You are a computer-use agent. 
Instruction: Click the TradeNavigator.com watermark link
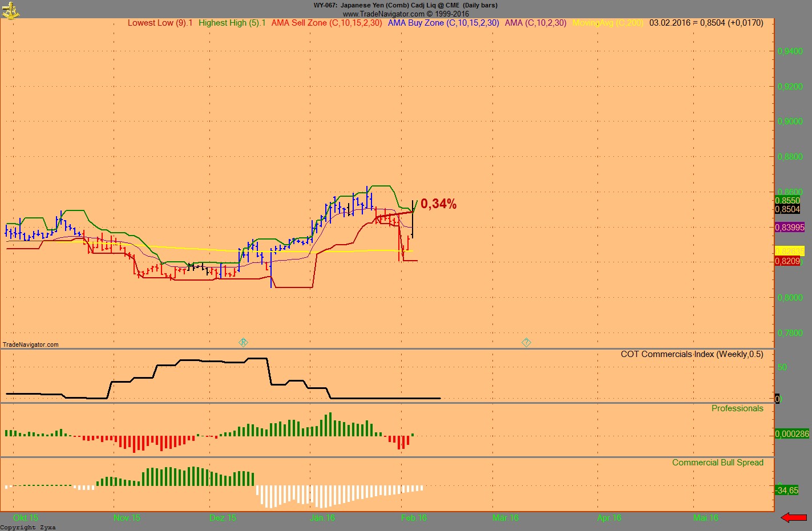30,344
